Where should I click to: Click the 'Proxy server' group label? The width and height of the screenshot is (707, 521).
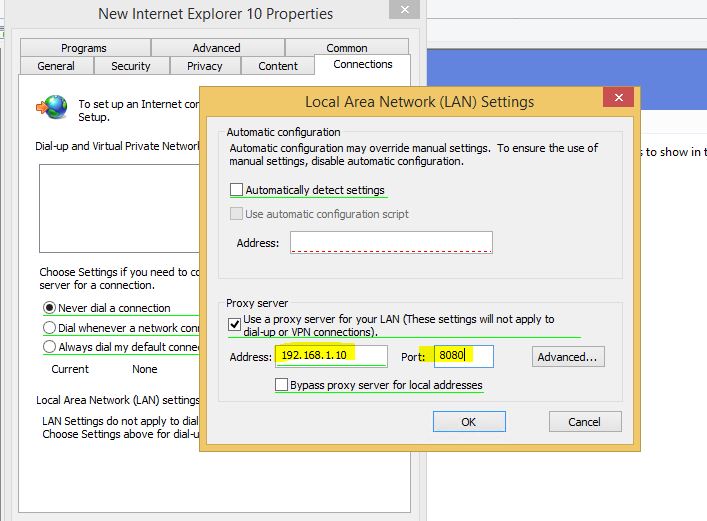pyautogui.click(x=257, y=303)
